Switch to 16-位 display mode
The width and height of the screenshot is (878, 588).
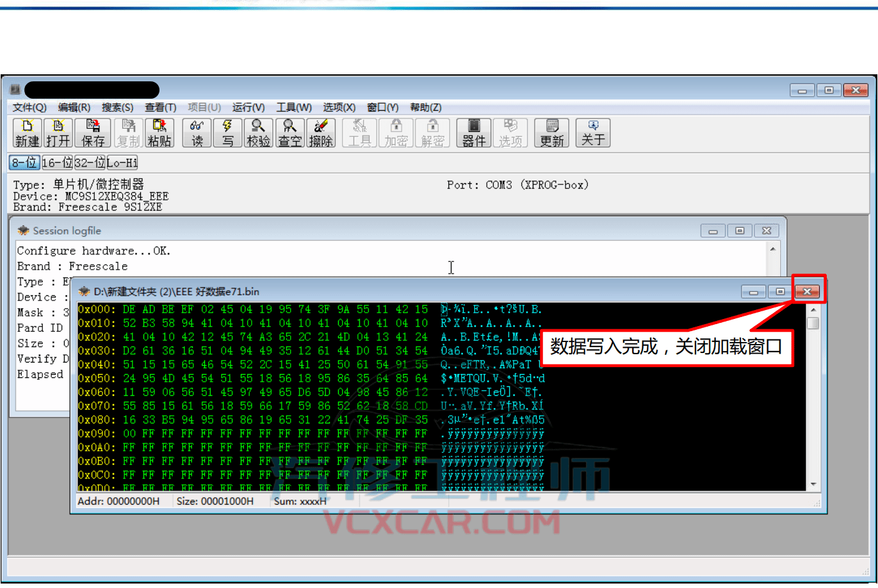(x=58, y=163)
